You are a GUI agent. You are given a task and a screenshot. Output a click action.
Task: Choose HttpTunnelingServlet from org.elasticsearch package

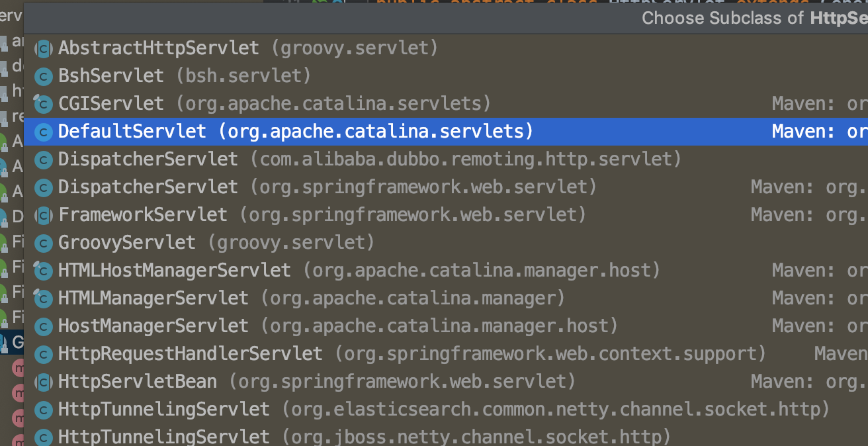(x=446, y=410)
